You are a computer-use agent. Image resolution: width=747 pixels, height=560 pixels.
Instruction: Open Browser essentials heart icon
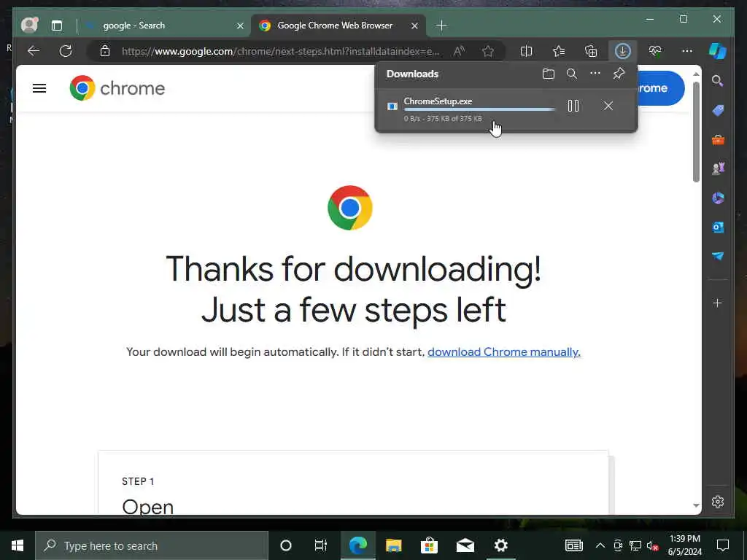click(655, 51)
